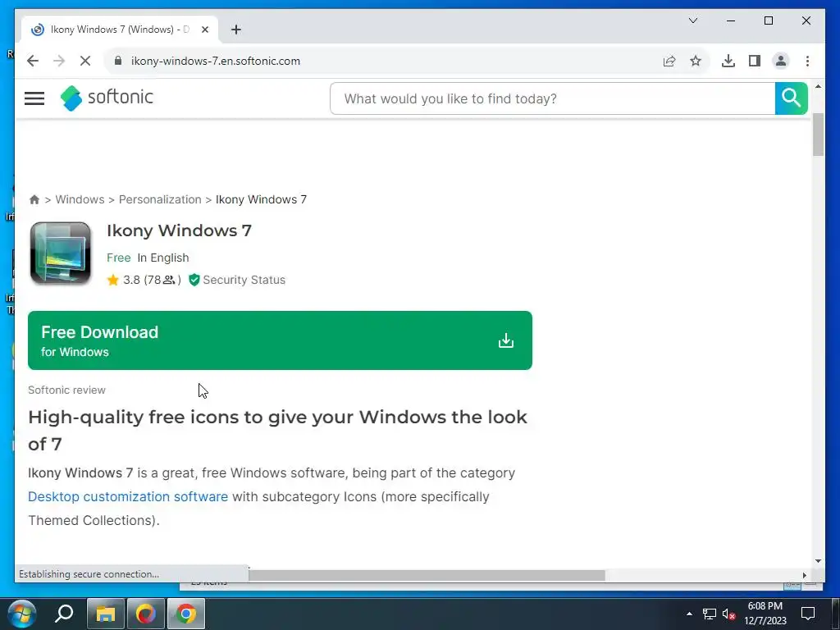Viewport: 840px width, 630px height.
Task: Toggle Chrome side panel
Action: (x=755, y=61)
